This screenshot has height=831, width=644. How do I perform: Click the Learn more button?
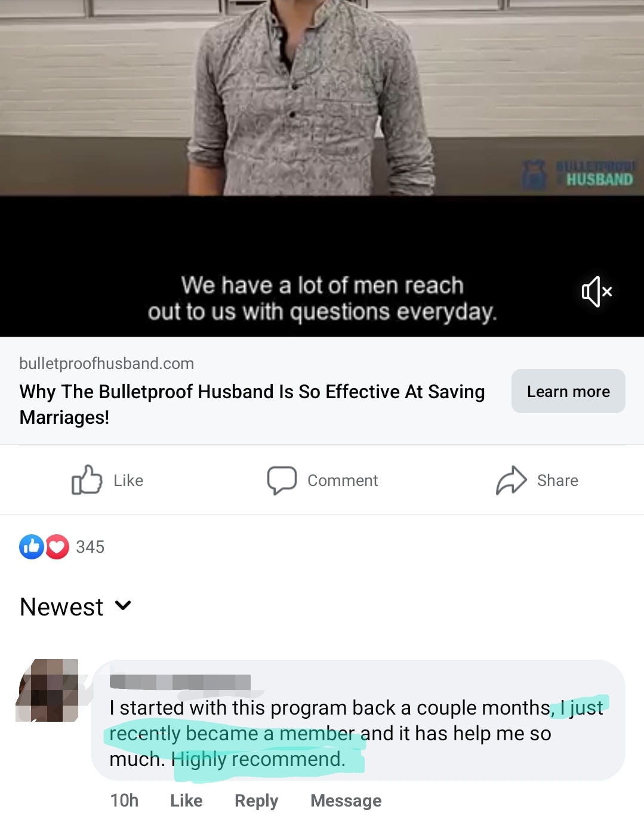tap(568, 391)
